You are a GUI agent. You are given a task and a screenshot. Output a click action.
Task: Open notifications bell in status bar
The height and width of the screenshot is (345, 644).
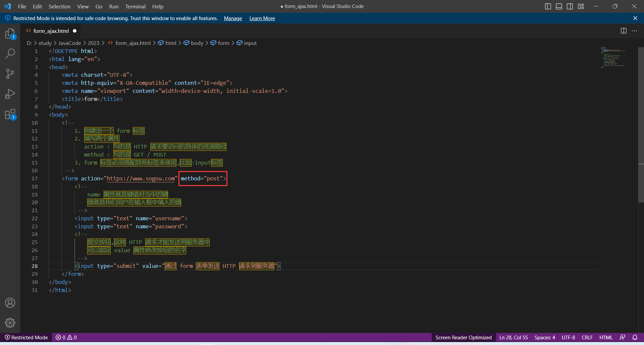pyautogui.click(x=635, y=337)
